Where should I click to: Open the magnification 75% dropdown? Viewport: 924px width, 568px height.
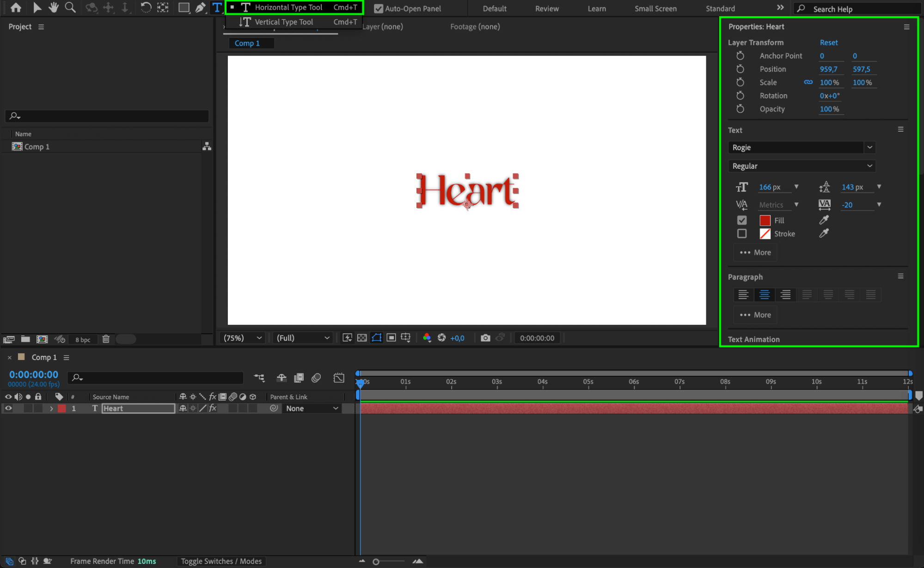coord(242,338)
